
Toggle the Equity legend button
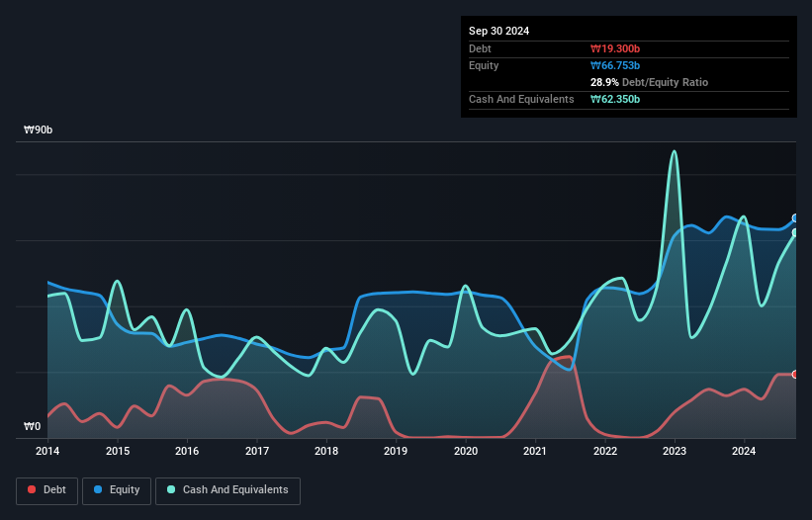click(x=117, y=490)
